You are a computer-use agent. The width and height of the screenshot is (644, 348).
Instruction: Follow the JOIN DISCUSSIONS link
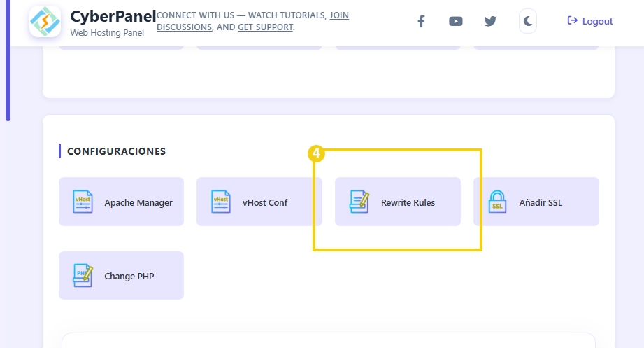click(x=338, y=15)
